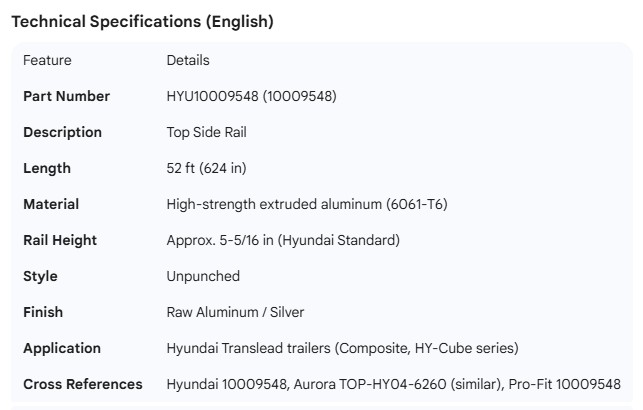This screenshot has width=643, height=410.
Task: Select the Rail Height row label
Action: click(x=60, y=240)
